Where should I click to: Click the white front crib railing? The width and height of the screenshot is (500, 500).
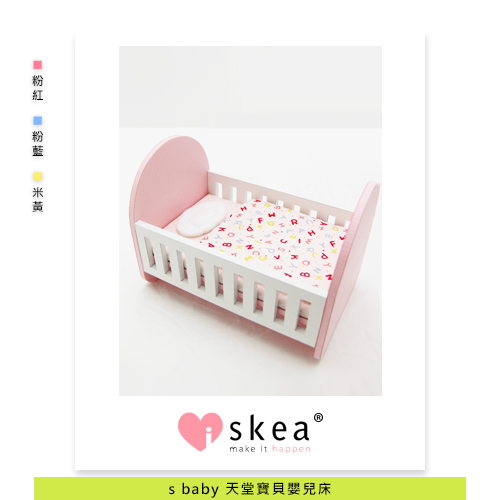[x=230, y=283]
